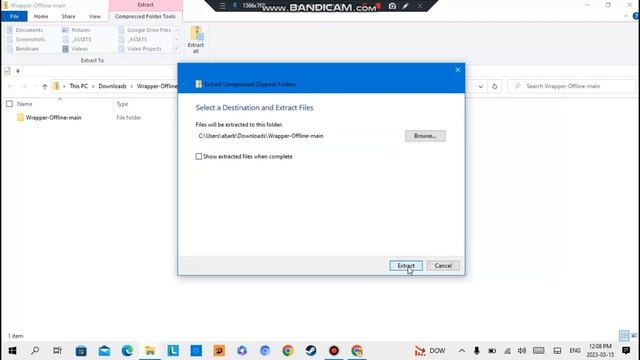Open clock and date 12:08 PM
Screen dimensions: 640x360
pos(600,351)
